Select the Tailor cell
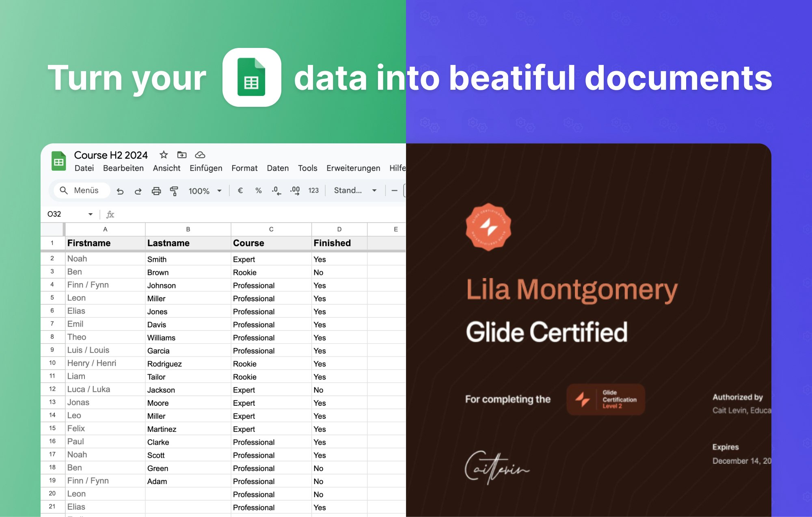 (x=188, y=376)
